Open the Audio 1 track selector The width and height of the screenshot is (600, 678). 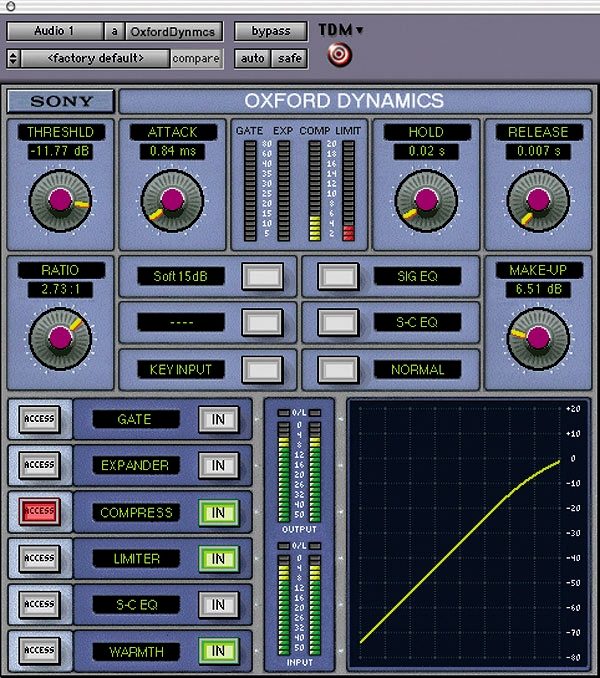(55, 31)
